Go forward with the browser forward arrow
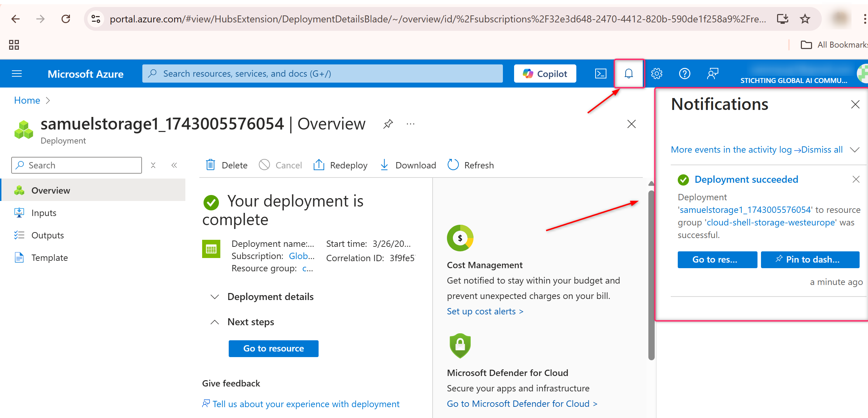The width and height of the screenshot is (868, 418). coord(41,19)
